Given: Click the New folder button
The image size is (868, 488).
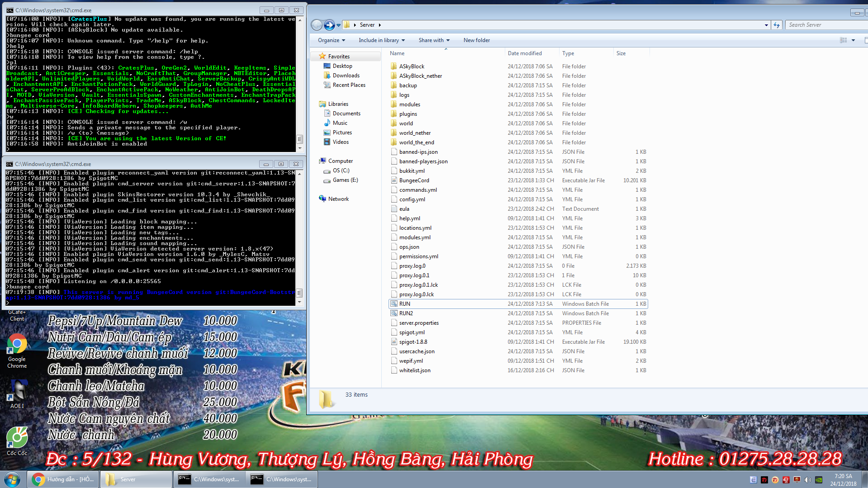Looking at the screenshot, I should pos(476,40).
